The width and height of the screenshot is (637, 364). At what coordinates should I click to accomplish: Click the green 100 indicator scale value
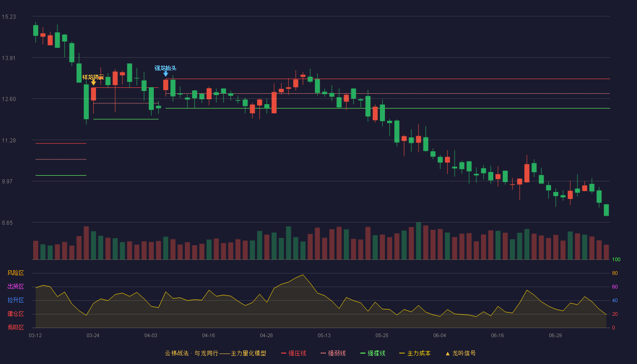[616, 259]
